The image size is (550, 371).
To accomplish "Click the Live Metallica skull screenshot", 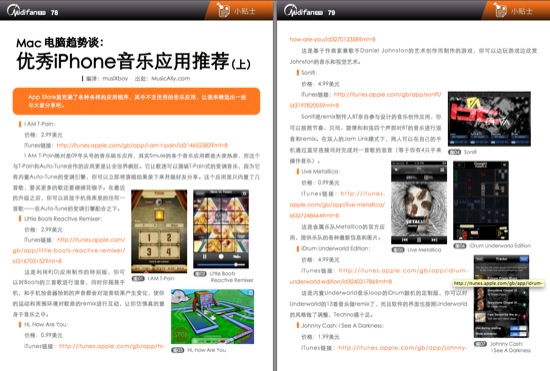I will pos(419,203).
